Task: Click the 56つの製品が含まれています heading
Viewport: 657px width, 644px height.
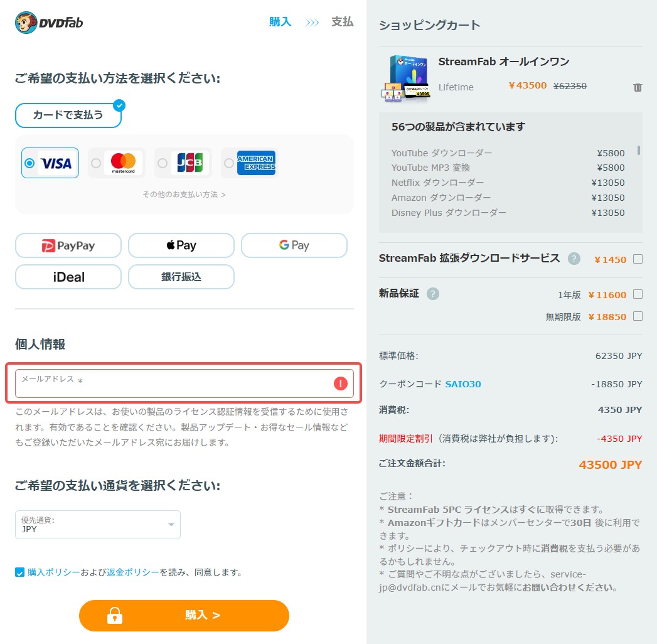Action: [x=458, y=127]
